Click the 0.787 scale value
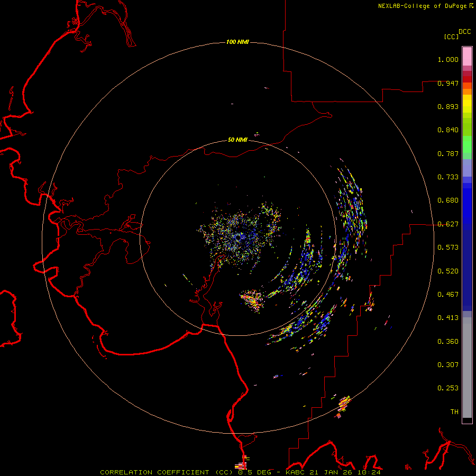The image size is (476, 476). (448, 153)
